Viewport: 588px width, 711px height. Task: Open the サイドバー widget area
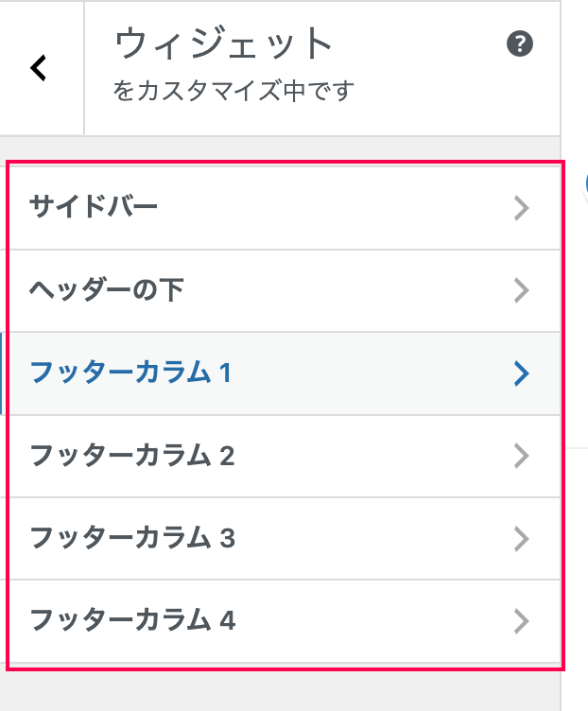click(x=285, y=208)
